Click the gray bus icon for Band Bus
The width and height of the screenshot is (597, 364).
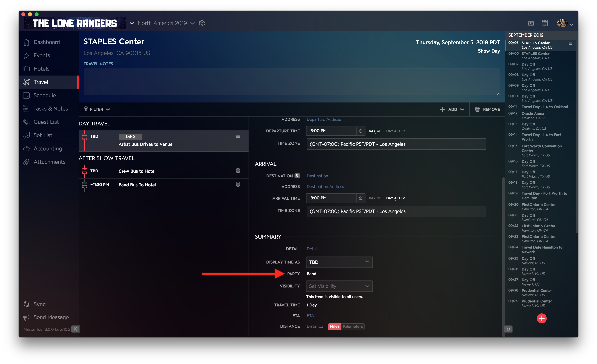pyautogui.click(x=84, y=185)
